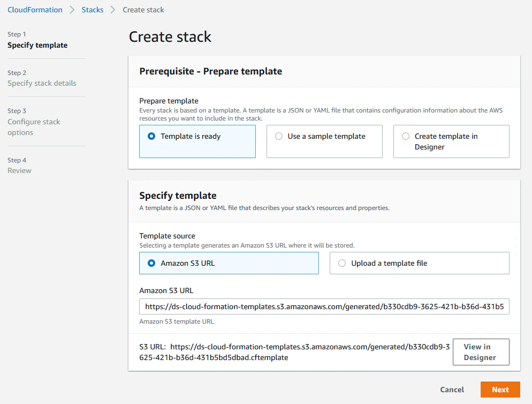Click the Amazon S3 URL input field
Image resolution: width=532 pixels, height=404 pixels.
click(324, 306)
